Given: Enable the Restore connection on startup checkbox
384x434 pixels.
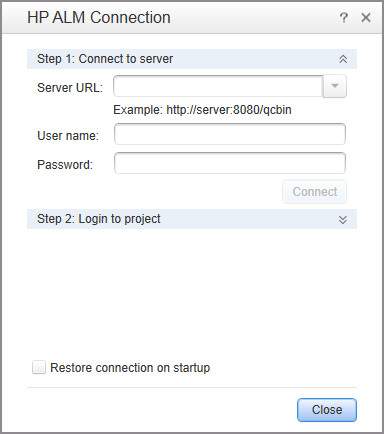Looking at the screenshot, I should click(39, 367).
